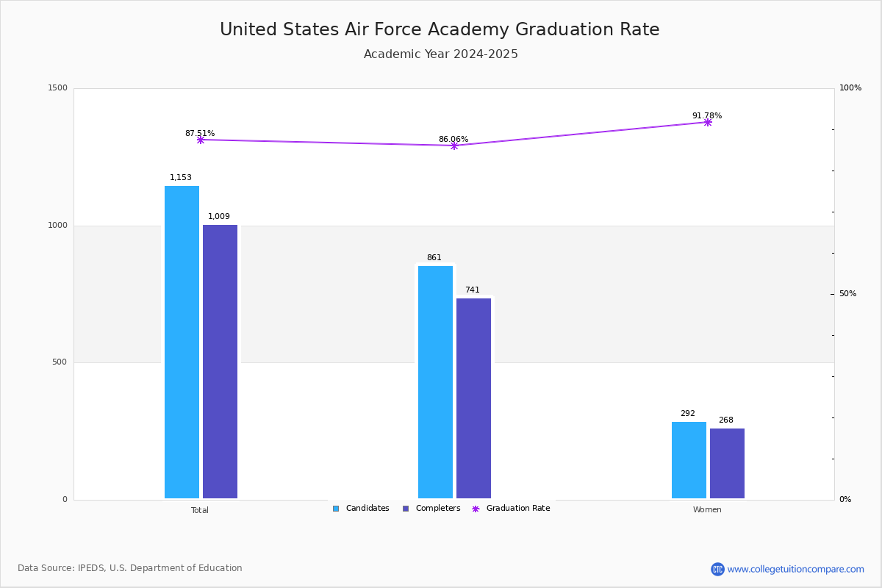Toggle the Graduation Rate series legend label

(x=517, y=509)
